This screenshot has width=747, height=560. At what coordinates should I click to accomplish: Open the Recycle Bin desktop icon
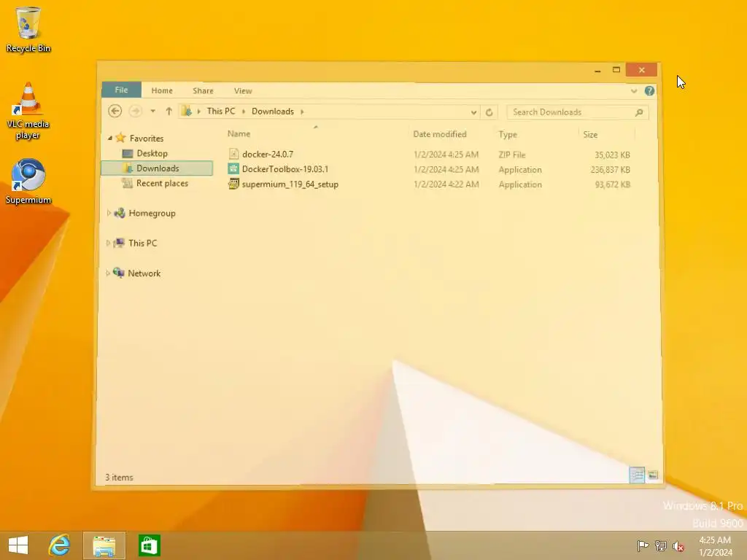coord(28,29)
